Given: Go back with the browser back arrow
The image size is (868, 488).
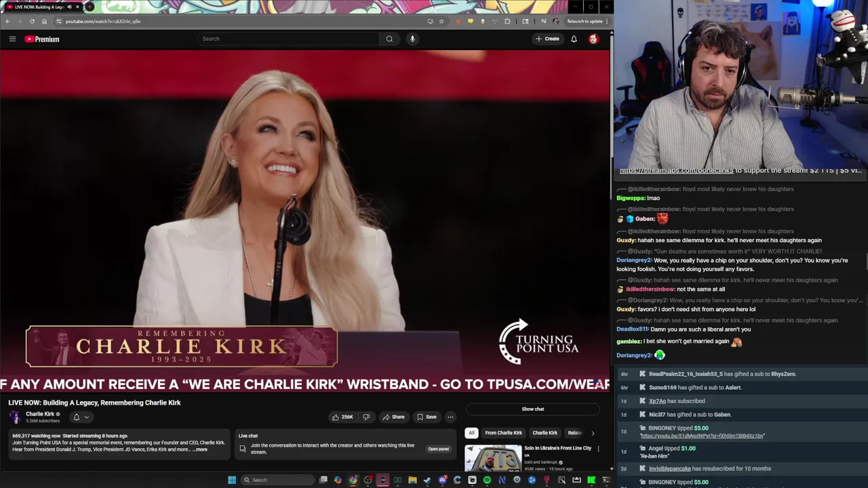Looking at the screenshot, I should [x=7, y=21].
